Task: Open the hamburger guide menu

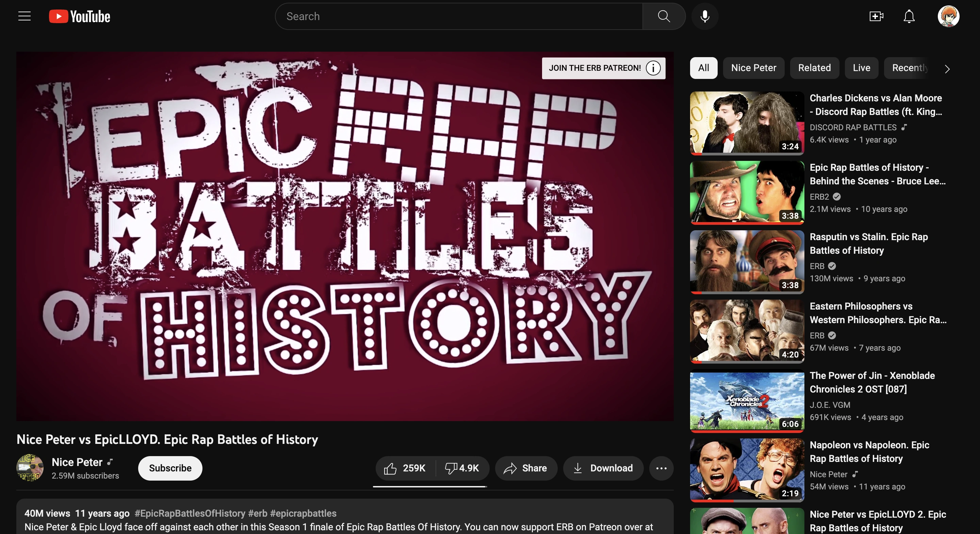Action: (x=24, y=16)
